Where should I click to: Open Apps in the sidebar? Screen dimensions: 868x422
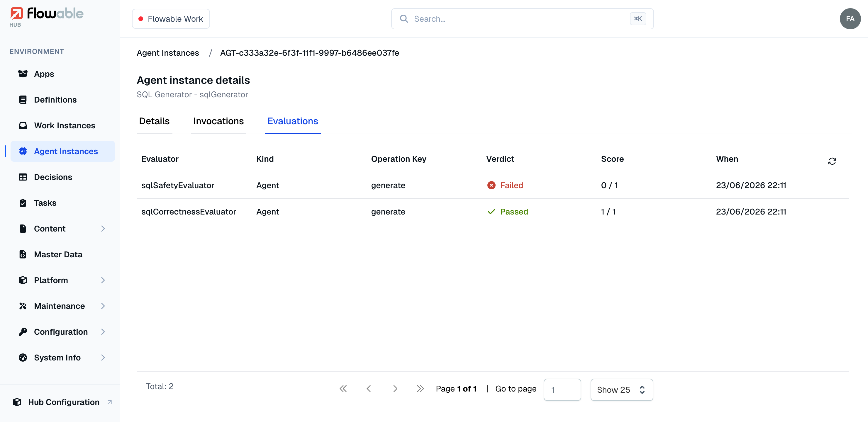(x=63, y=74)
